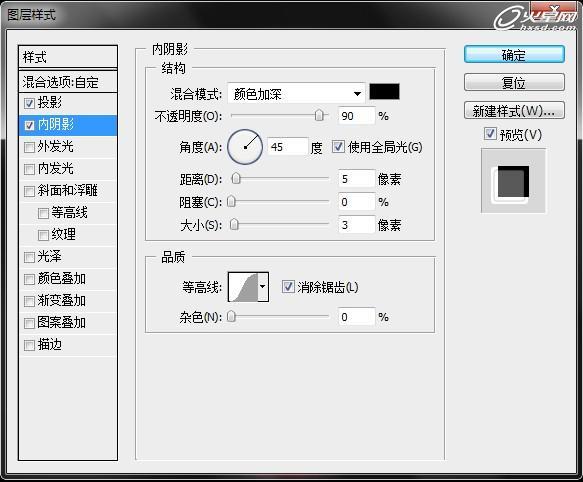Click the style preview thumbnail
The image size is (583, 482).
(x=513, y=181)
